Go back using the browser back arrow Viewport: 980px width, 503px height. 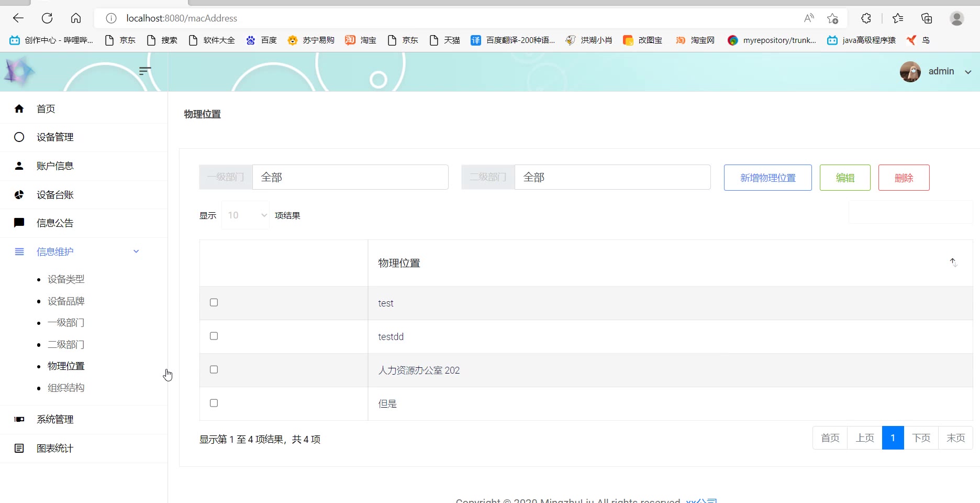tap(18, 18)
